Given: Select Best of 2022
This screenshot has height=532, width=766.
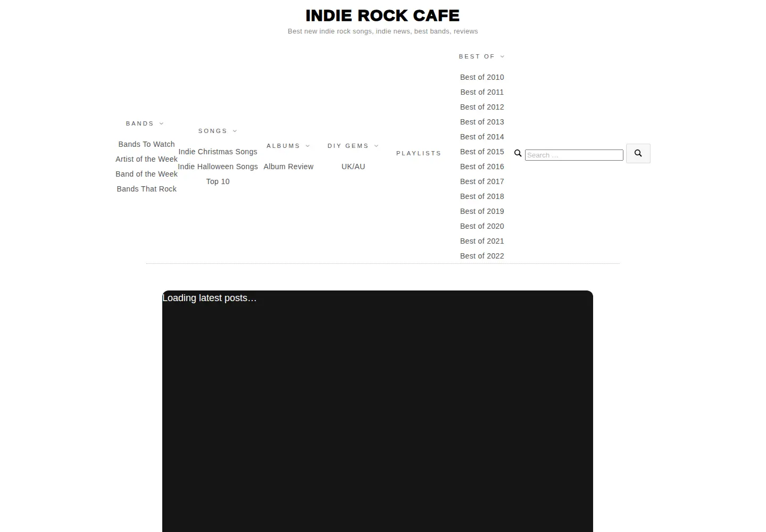Looking at the screenshot, I should click(482, 256).
